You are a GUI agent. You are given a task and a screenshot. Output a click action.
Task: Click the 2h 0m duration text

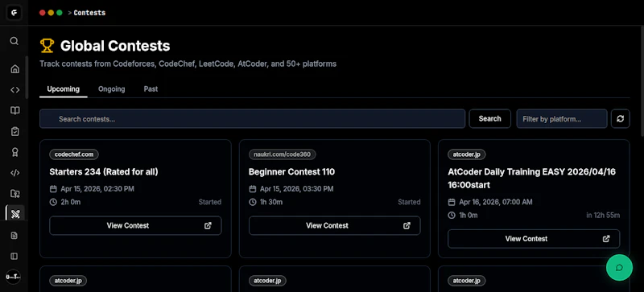[71, 202]
